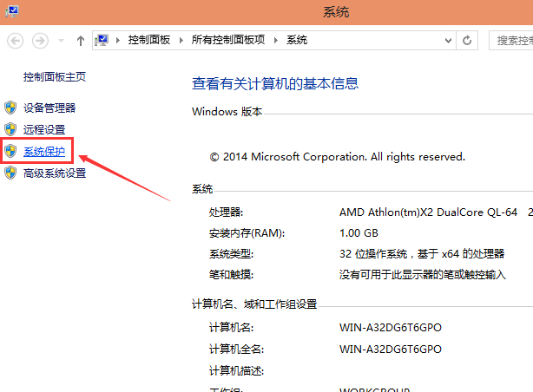
Task: Open the address bar history dropdown
Action: pos(448,41)
